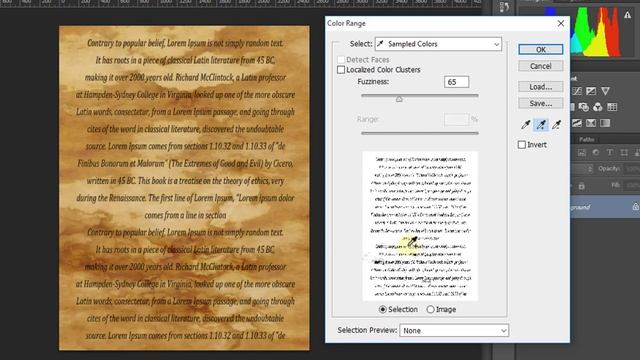
Task: Add a Color Lookup adjustment
Action: pos(612,107)
